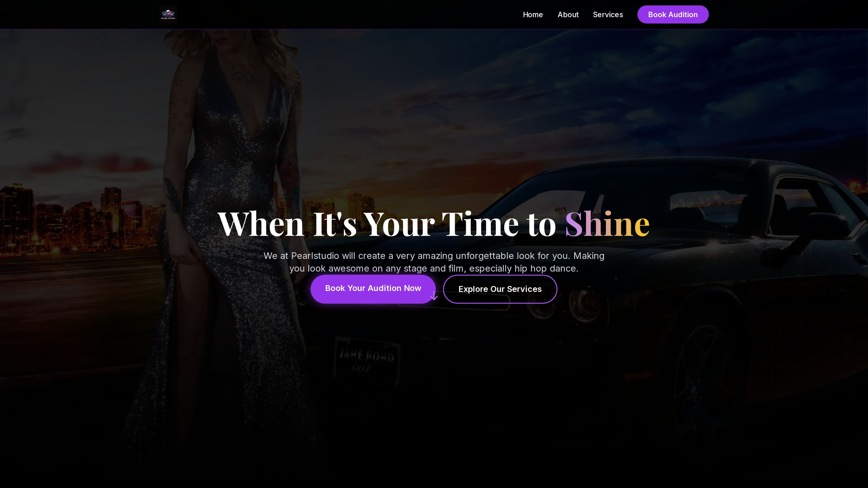Viewport: 868px width, 488px height.
Task: Click the small purple down arrow icon
Action: pyautogui.click(x=434, y=296)
